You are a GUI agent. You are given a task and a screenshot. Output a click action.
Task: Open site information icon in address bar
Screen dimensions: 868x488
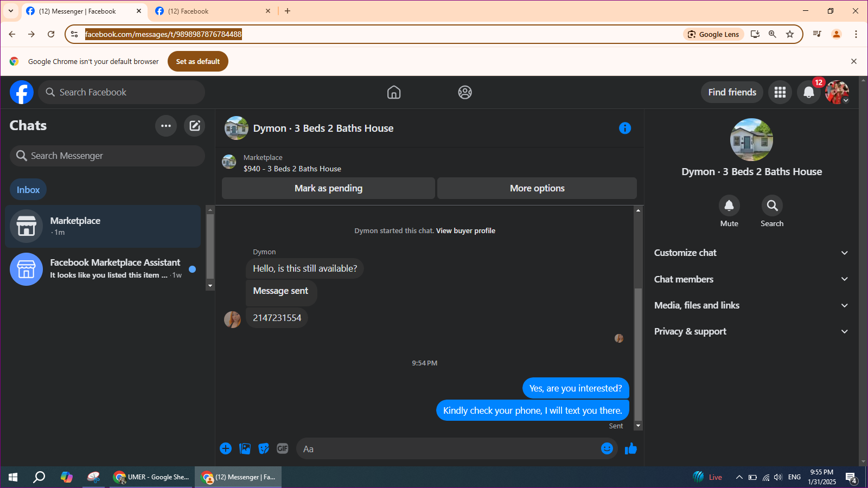click(x=74, y=34)
